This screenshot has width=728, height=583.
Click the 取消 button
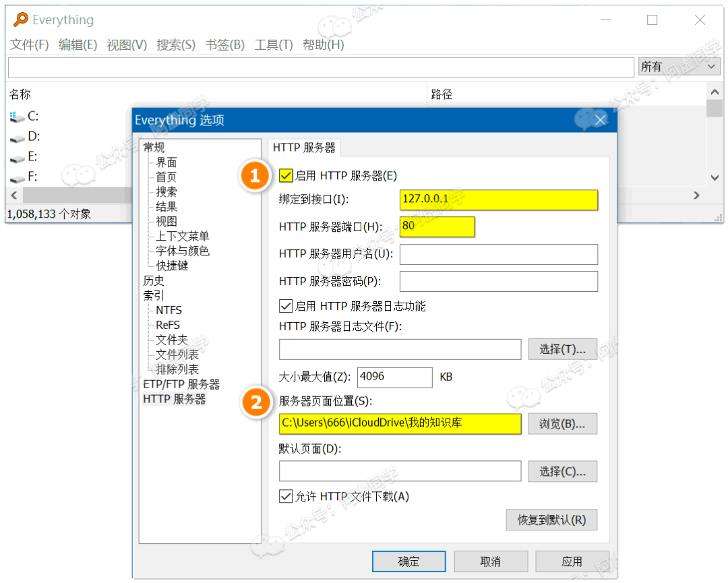491,561
